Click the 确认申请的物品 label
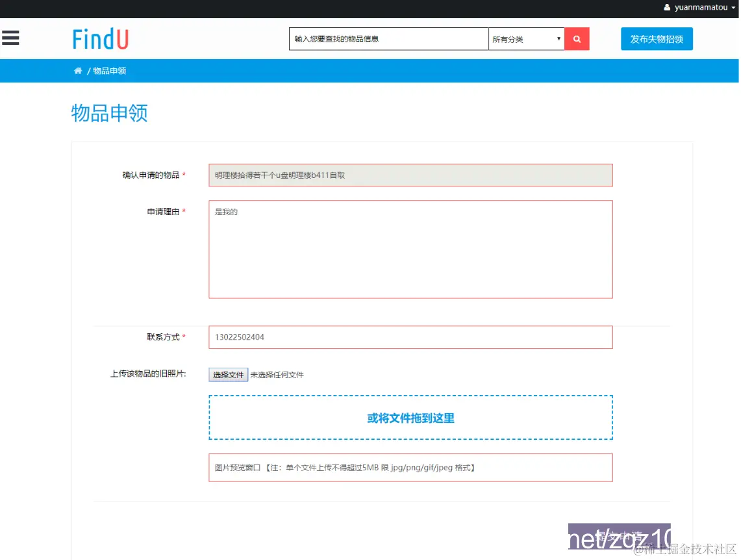741x560 pixels. (151, 175)
